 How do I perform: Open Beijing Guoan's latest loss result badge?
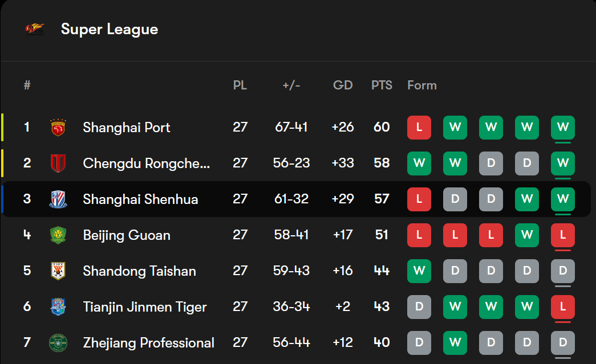click(563, 235)
